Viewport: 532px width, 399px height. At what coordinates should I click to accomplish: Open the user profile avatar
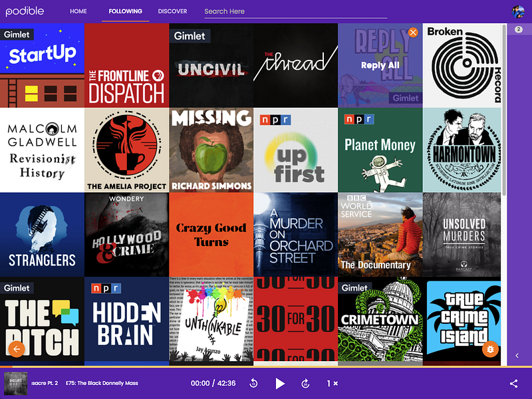518,11
